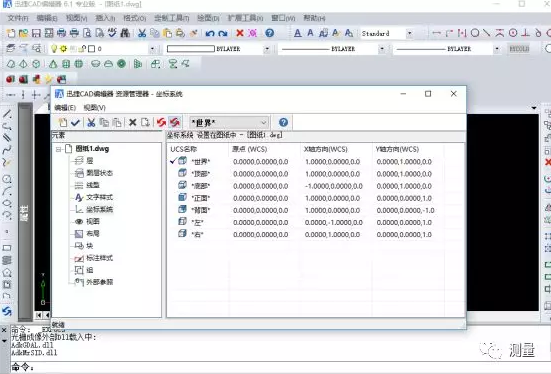Viewport: 551px width, 374px height.
Task: Click the red sphere render icon
Action: coord(10,79)
